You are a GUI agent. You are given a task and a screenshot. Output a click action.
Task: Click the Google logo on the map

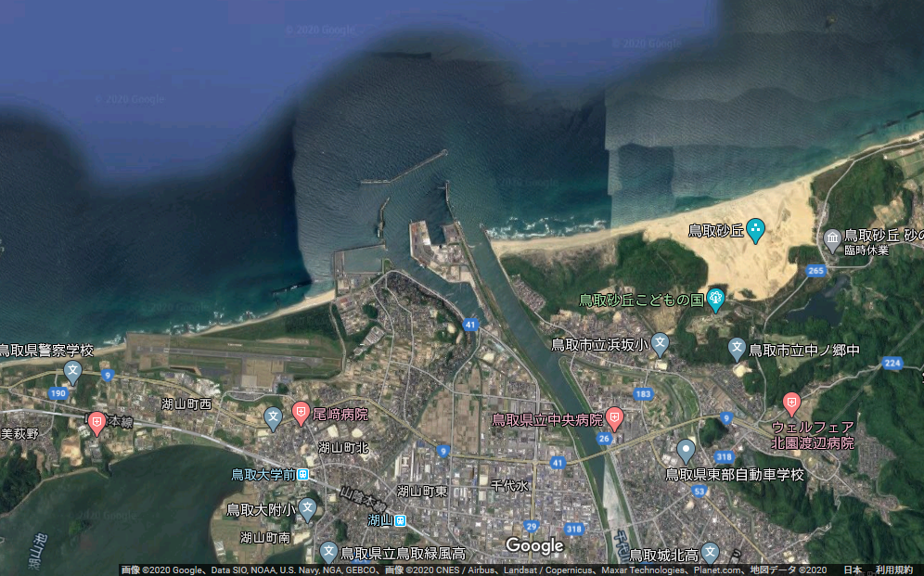click(x=534, y=545)
